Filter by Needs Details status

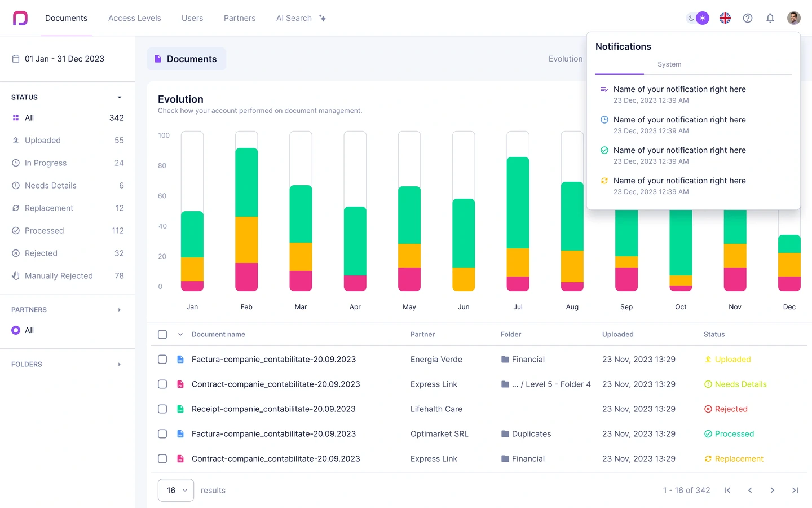[x=68, y=186]
